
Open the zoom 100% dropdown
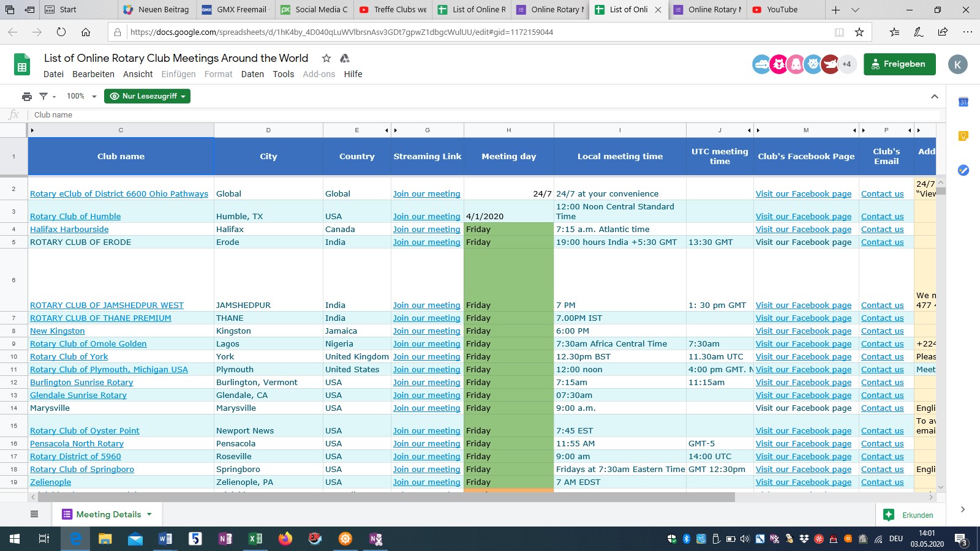click(x=81, y=96)
